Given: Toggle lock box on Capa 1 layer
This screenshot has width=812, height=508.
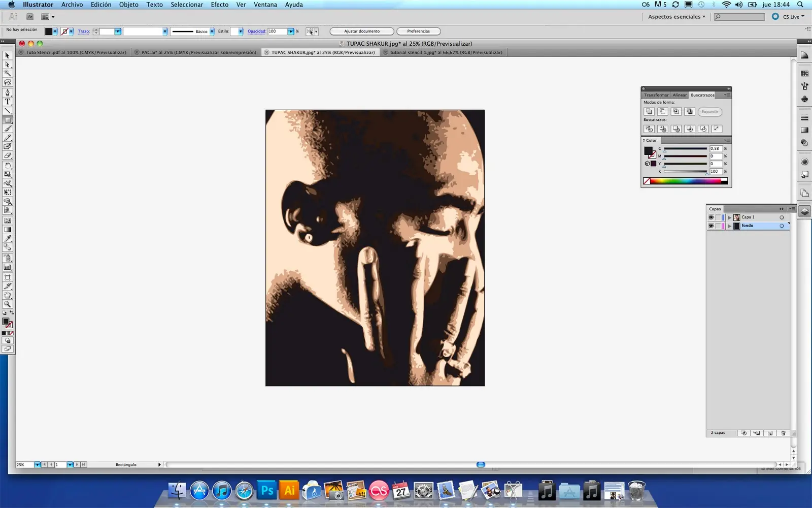Looking at the screenshot, I should tap(718, 217).
